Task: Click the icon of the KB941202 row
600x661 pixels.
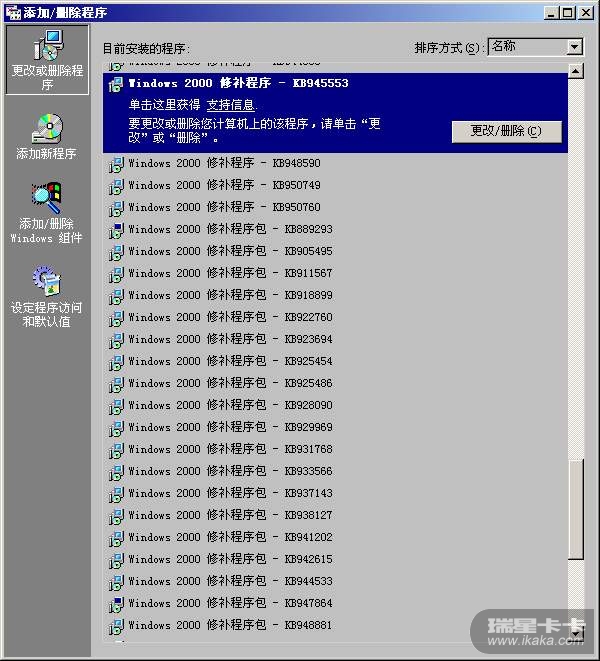Action: point(116,538)
